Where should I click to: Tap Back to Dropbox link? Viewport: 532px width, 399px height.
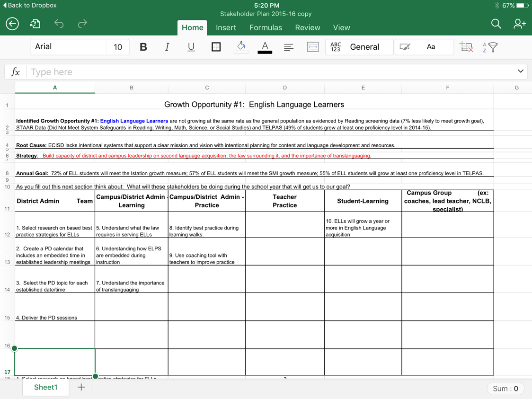coord(29,5)
